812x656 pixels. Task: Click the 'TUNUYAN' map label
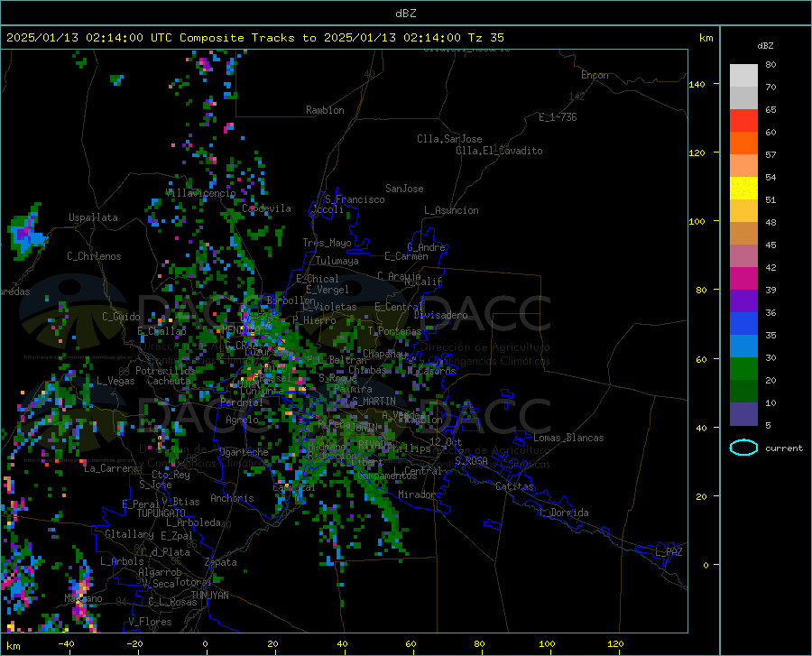point(209,596)
